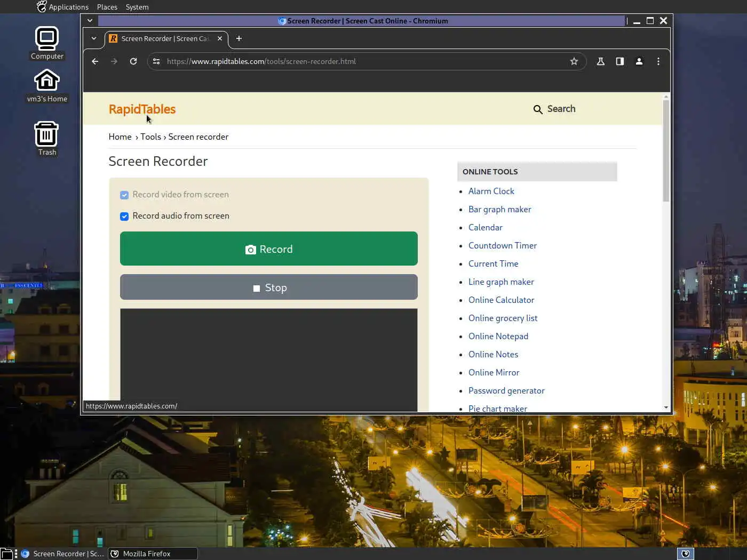Open Chrome Labs flask icon
Image resolution: width=747 pixels, height=560 pixels.
coord(601,61)
